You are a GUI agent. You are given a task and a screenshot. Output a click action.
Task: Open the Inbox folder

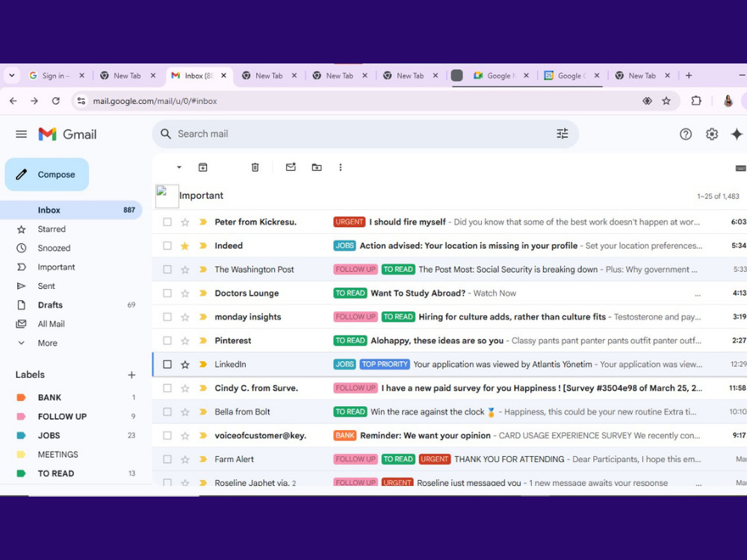pos(71,210)
